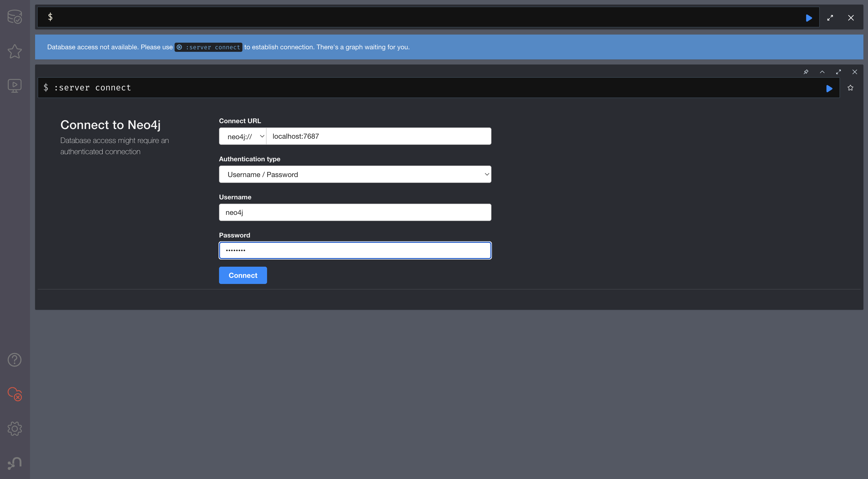
Task: Fullscreen the server connect frame
Action: (x=838, y=72)
